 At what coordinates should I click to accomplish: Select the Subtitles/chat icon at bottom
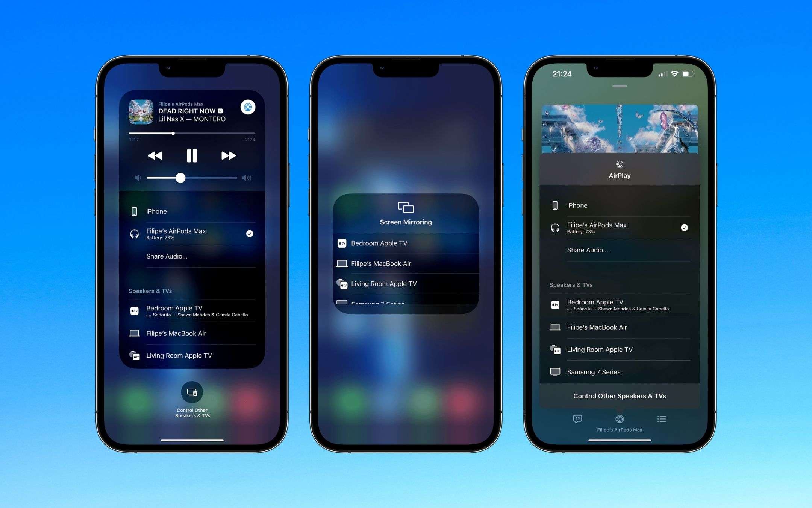[579, 418]
